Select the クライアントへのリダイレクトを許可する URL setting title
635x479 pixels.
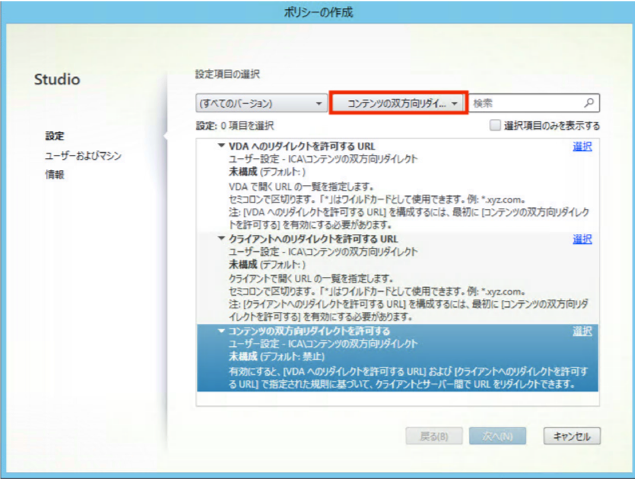click(x=313, y=240)
